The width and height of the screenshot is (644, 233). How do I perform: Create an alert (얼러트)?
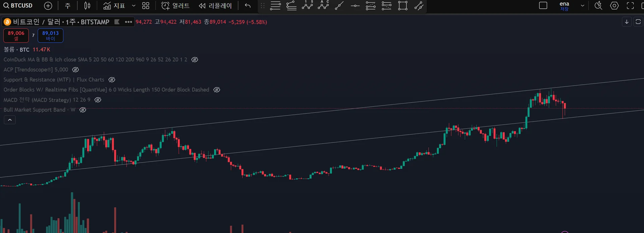point(175,6)
